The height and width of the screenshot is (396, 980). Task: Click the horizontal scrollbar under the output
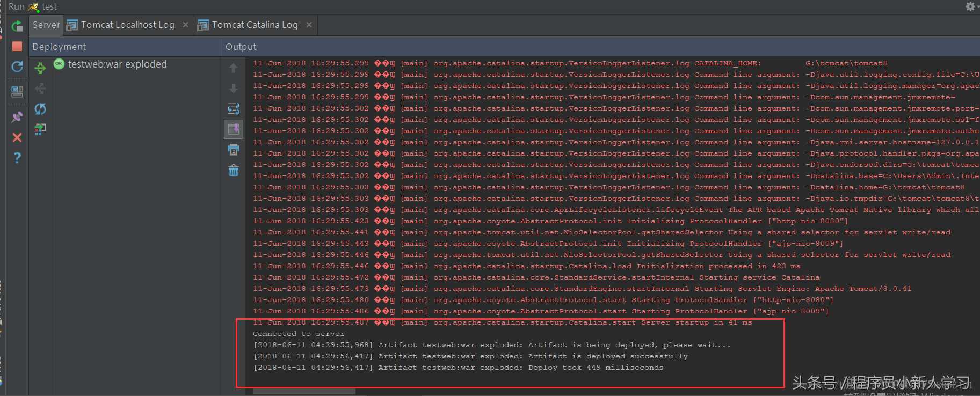pos(304,392)
